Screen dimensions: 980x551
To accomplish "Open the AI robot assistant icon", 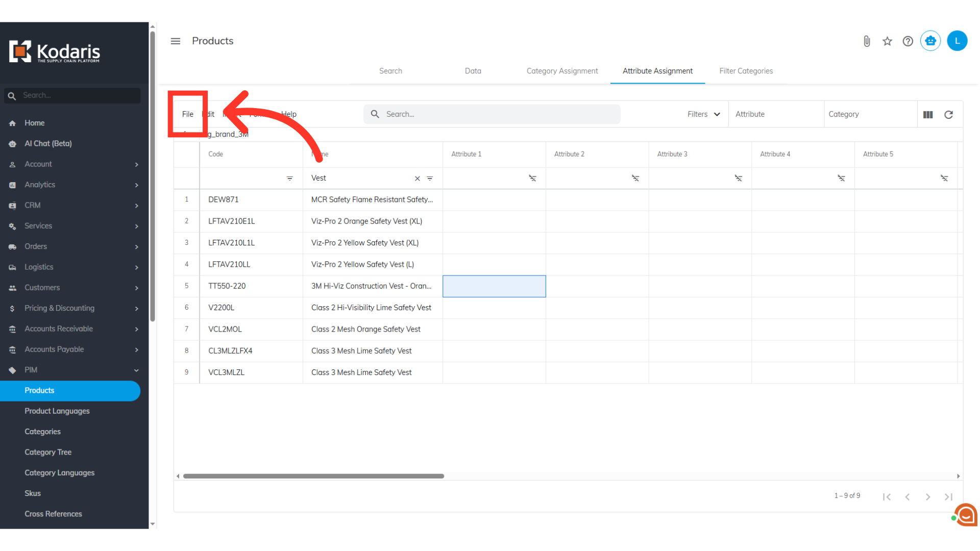I will click(930, 41).
